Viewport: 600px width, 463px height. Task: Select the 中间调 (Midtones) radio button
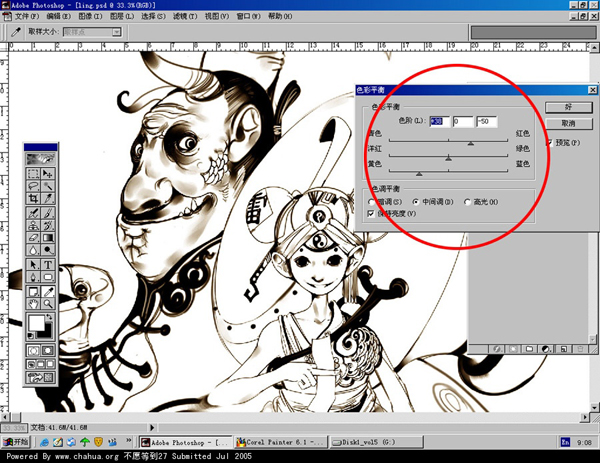click(416, 202)
